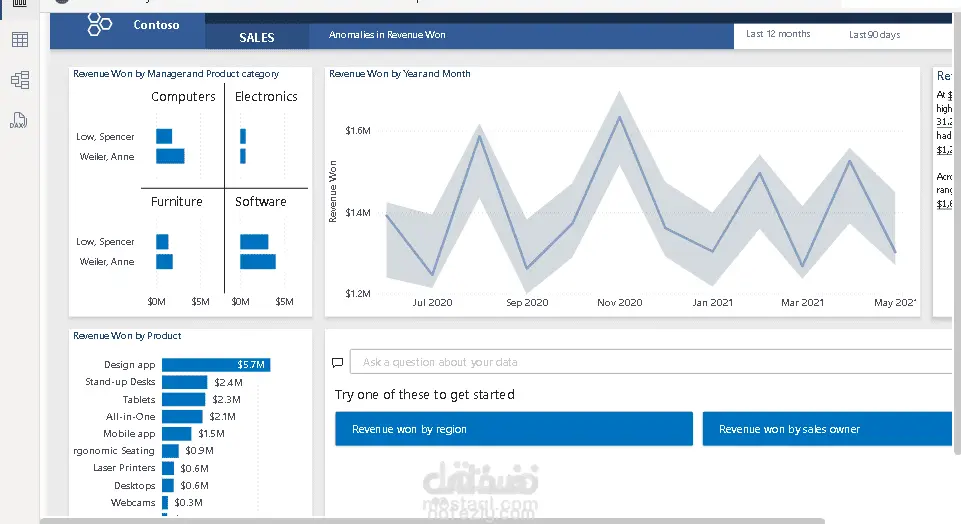Select the Webcams $0.3M bar

point(165,503)
